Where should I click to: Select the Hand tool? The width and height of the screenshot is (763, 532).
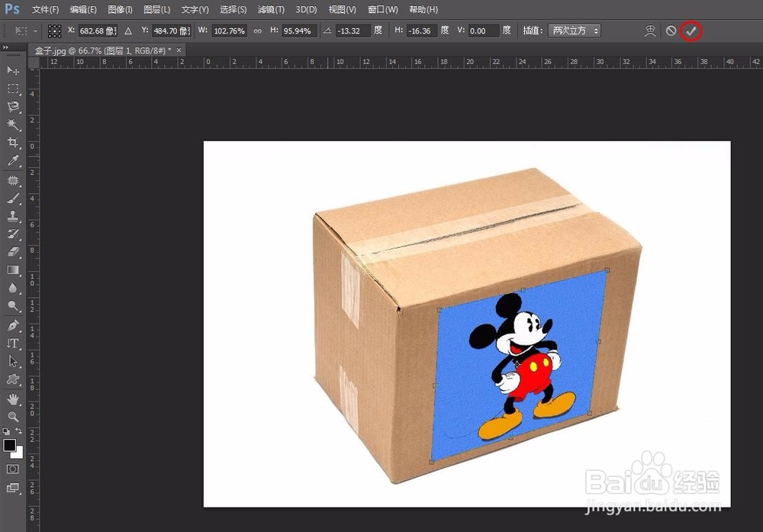pos(13,399)
